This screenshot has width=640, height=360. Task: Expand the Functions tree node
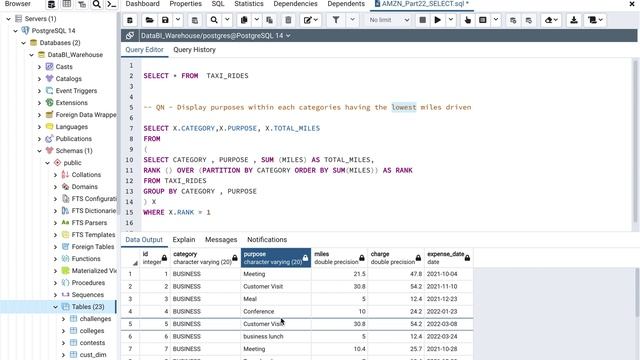56,259
